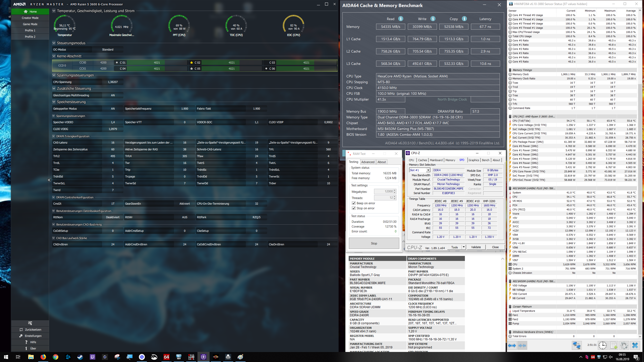Switch to the CPU-Z Memory tab

tap(450, 160)
